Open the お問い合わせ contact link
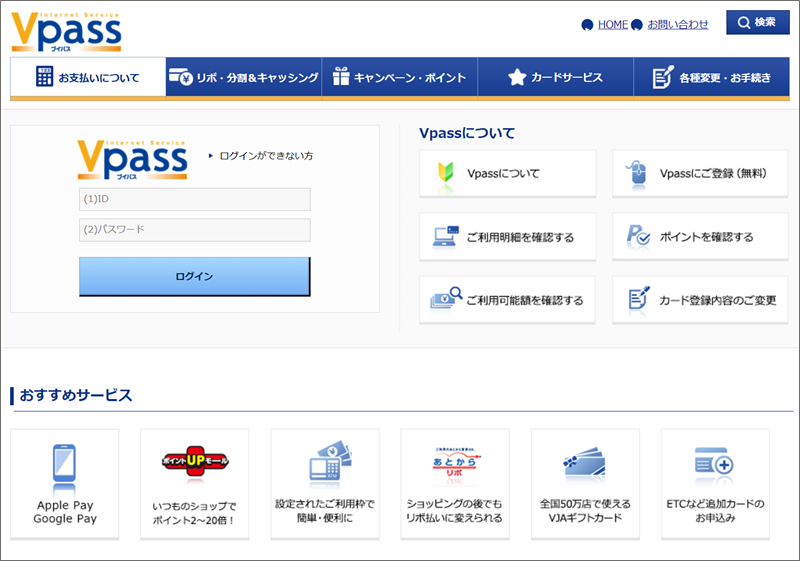This screenshot has width=800, height=561. click(x=677, y=24)
